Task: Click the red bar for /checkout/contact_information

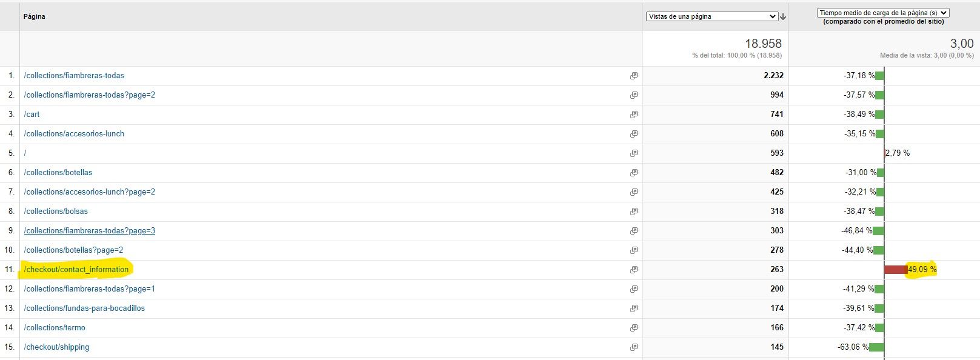Action: pyautogui.click(x=895, y=270)
